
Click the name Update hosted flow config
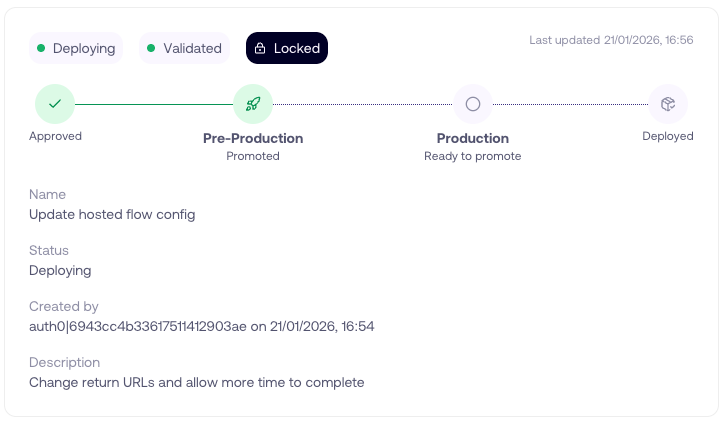[x=112, y=214]
